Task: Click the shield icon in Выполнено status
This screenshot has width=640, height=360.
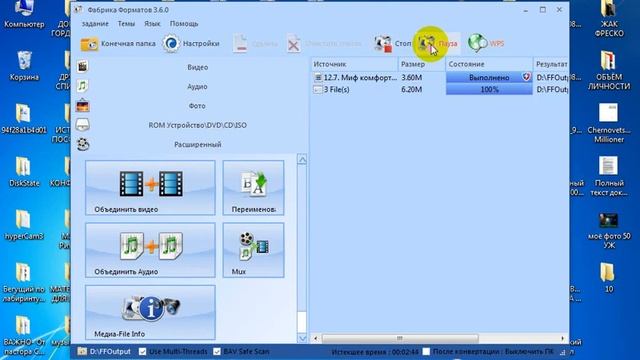Action: tap(527, 77)
